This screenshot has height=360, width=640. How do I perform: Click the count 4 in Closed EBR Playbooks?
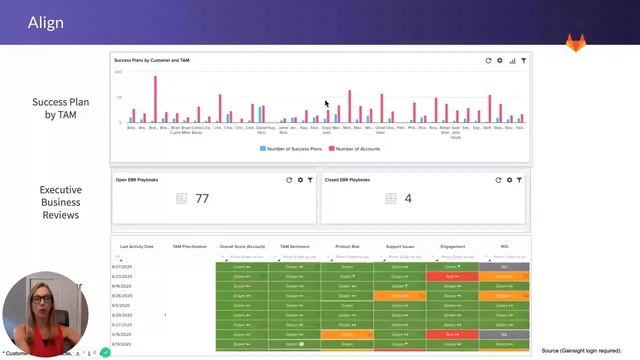[x=408, y=199]
